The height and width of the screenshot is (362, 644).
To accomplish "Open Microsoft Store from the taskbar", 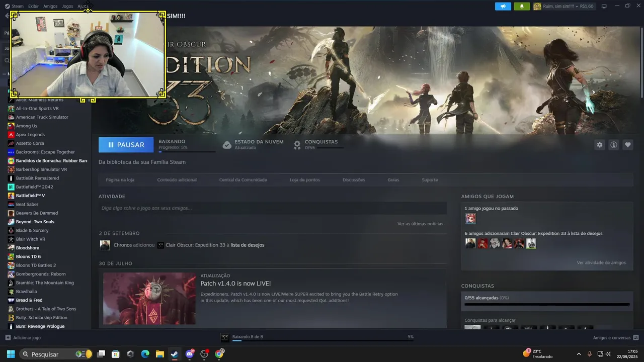I will 115,354.
